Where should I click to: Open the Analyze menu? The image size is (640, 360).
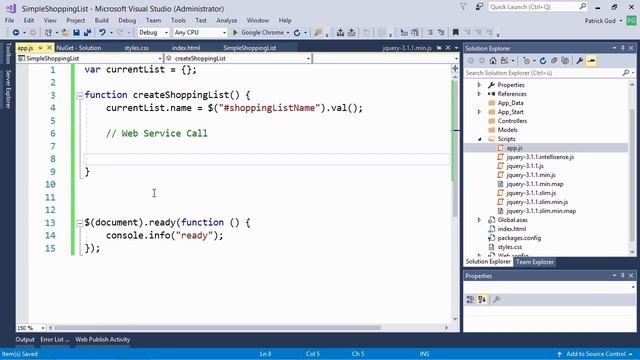coord(227,20)
